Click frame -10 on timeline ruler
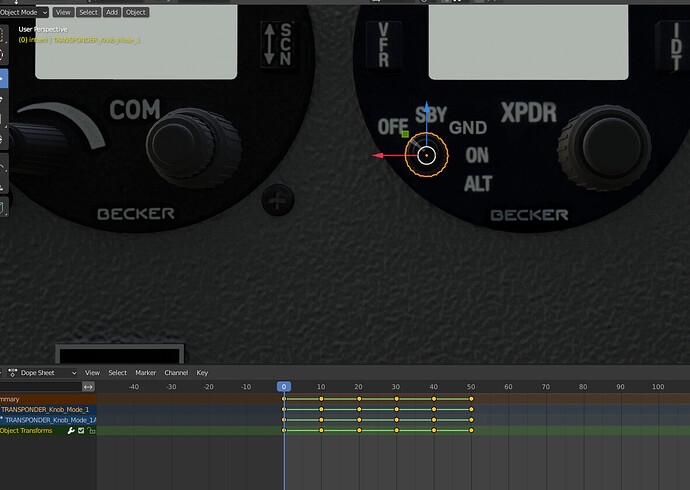 point(246,387)
